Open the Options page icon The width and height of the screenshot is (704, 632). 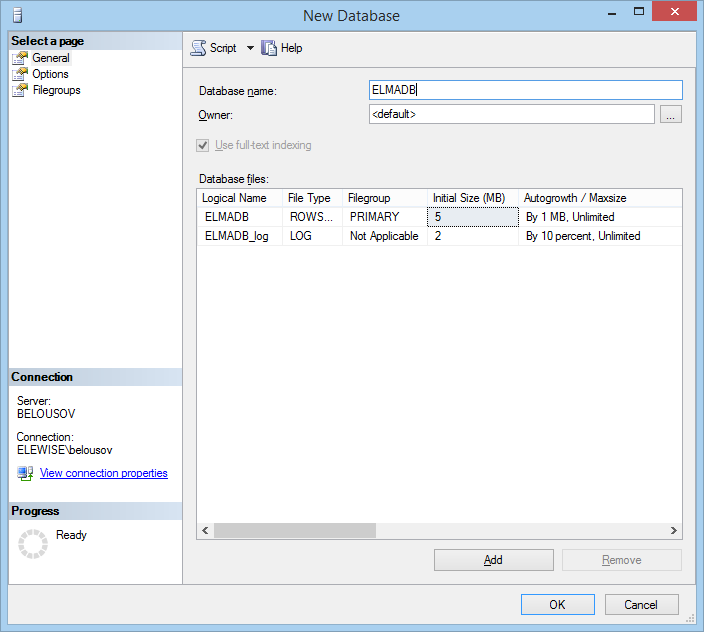[20, 74]
